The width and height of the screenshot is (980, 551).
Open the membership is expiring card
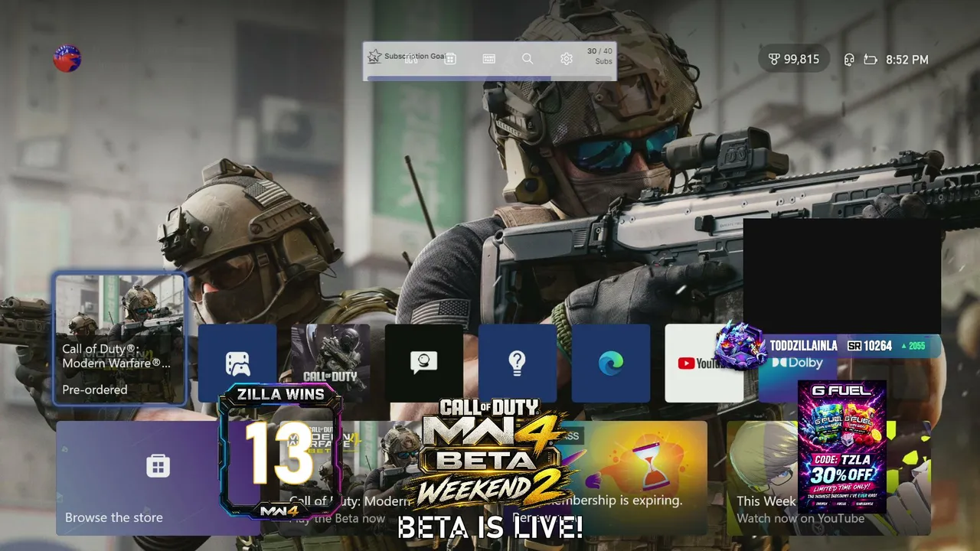[605, 478]
